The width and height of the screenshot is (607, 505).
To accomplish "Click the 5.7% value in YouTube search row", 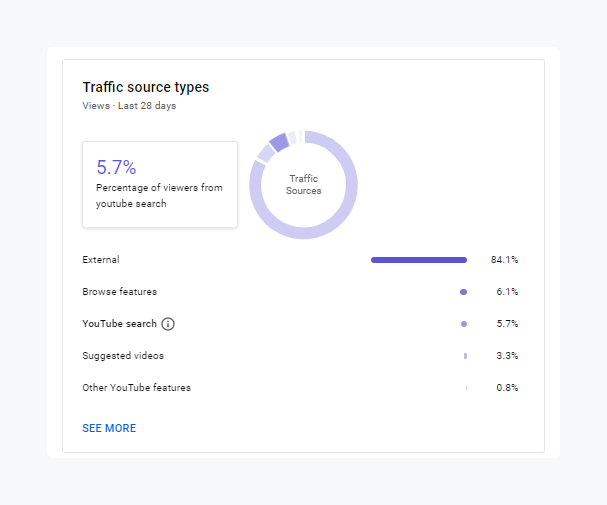I will coord(507,324).
